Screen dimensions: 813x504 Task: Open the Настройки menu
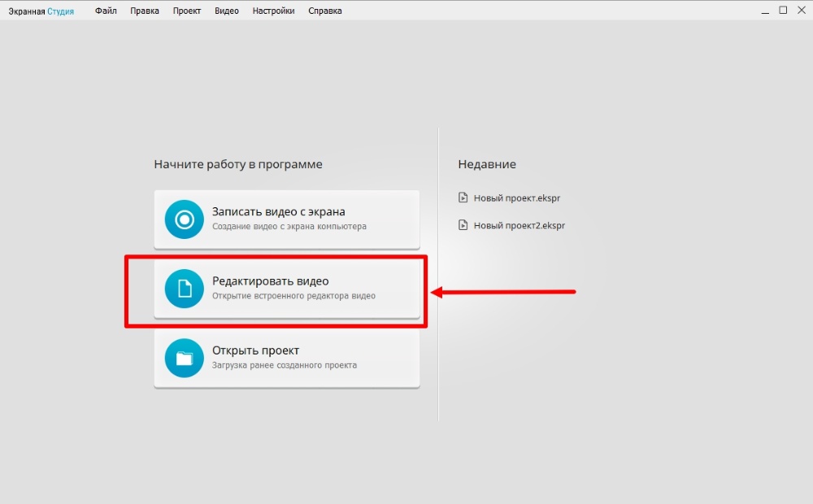[274, 11]
